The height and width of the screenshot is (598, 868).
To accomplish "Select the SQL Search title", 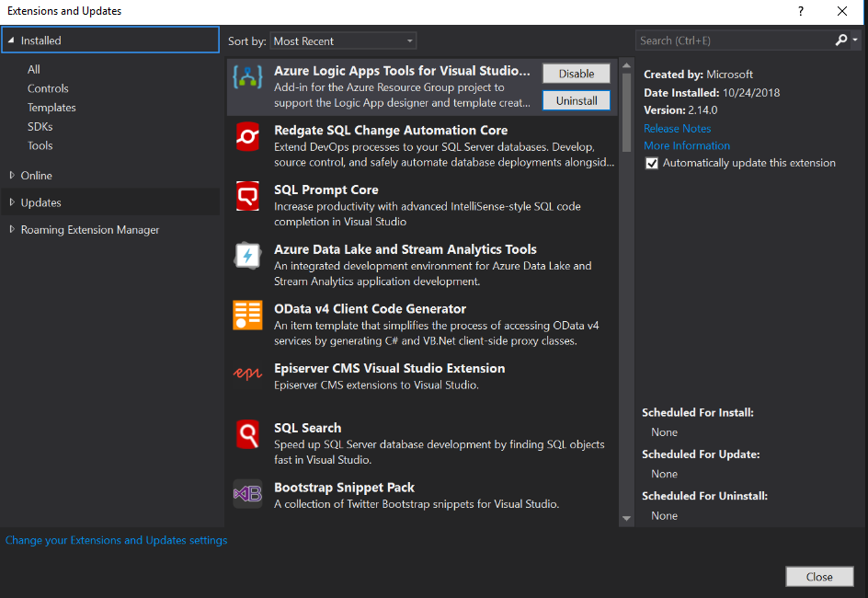I will point(307,428).
